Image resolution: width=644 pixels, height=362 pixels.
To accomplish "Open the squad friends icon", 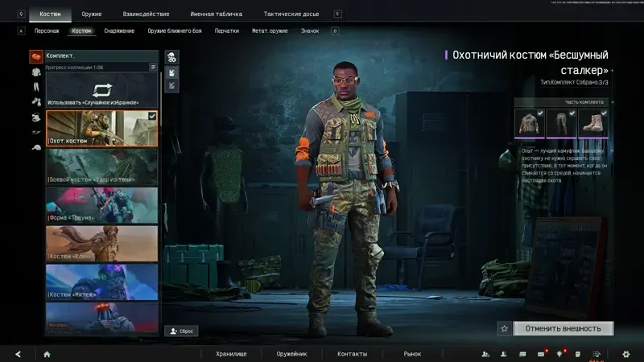I will pyautogui.click(x=485, y=354).
